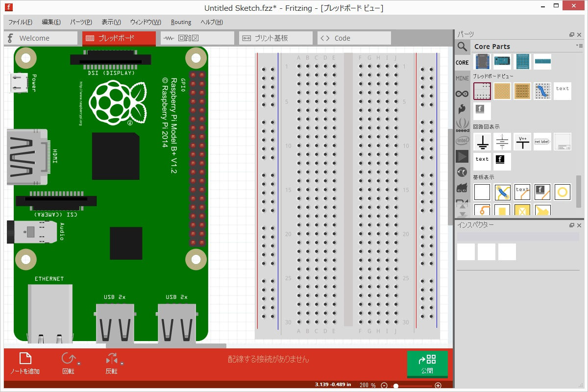The image size is (588, 392).
Task: Open the parts search magnifier tab
Action: 462,47
